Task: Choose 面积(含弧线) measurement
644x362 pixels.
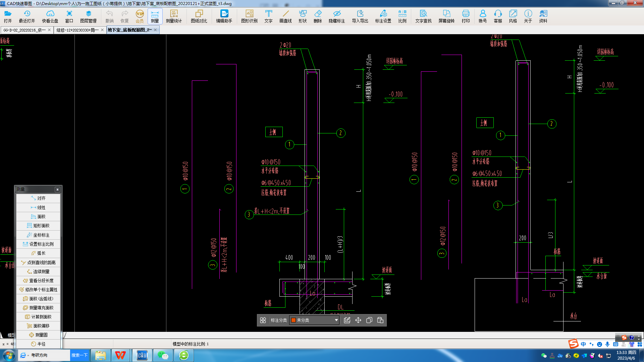Action: click(x=38, y=299)
